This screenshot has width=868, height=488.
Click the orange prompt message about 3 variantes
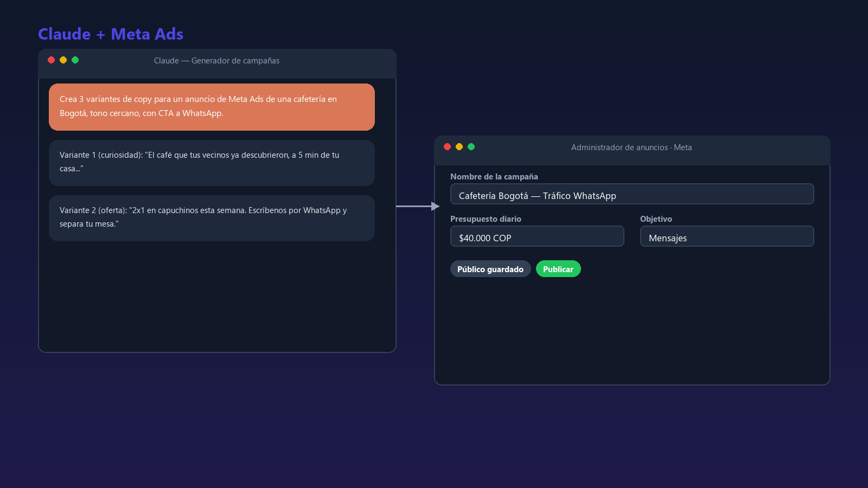coord(212,107)
